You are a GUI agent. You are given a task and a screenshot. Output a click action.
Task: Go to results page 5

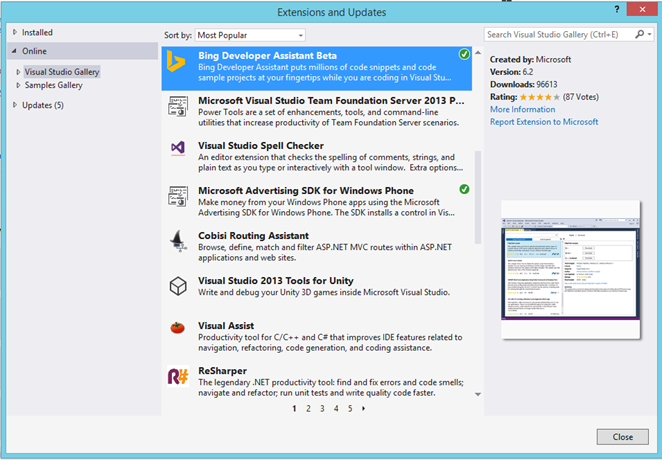pyautogui.click(x=350, y=408)
